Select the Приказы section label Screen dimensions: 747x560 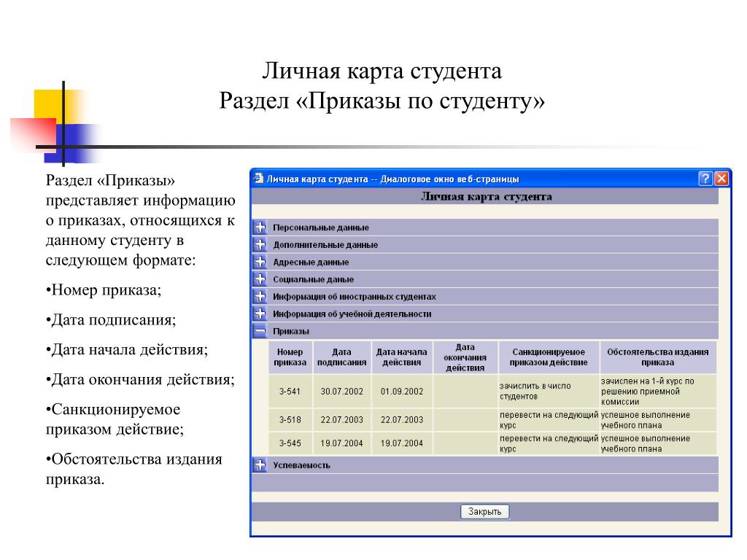(290, 331)
